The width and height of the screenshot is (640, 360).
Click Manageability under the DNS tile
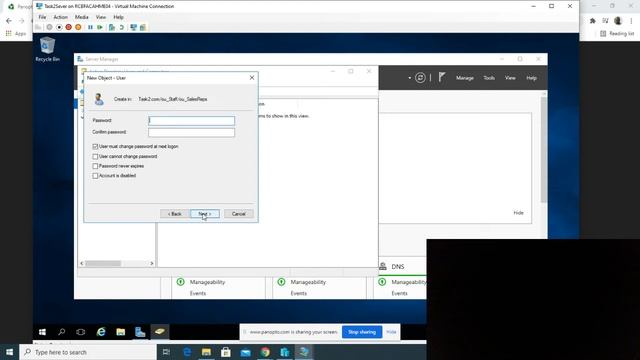coord(409,282)
